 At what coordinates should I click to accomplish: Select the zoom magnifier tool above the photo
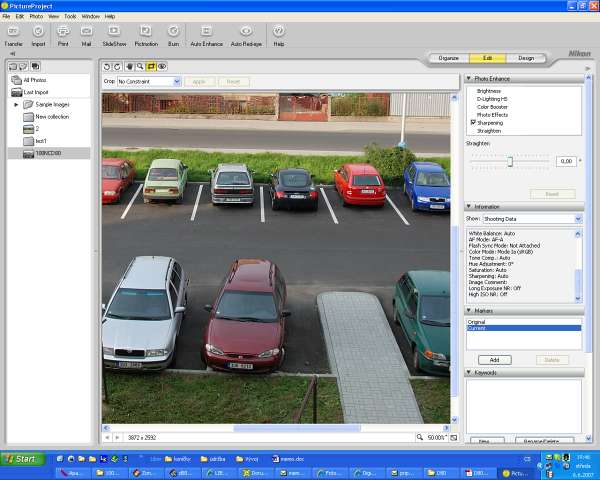140,66
